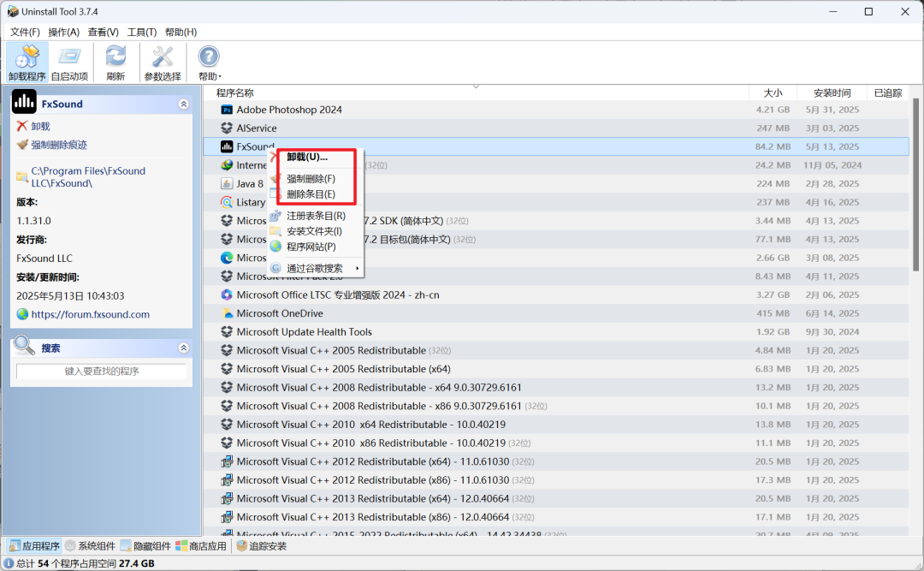The width and height of the screenshot is (924, 571).
Task: Select Microsoft Visual C++ 2010 x86 Redistributable row
Action: pos(556,443)
